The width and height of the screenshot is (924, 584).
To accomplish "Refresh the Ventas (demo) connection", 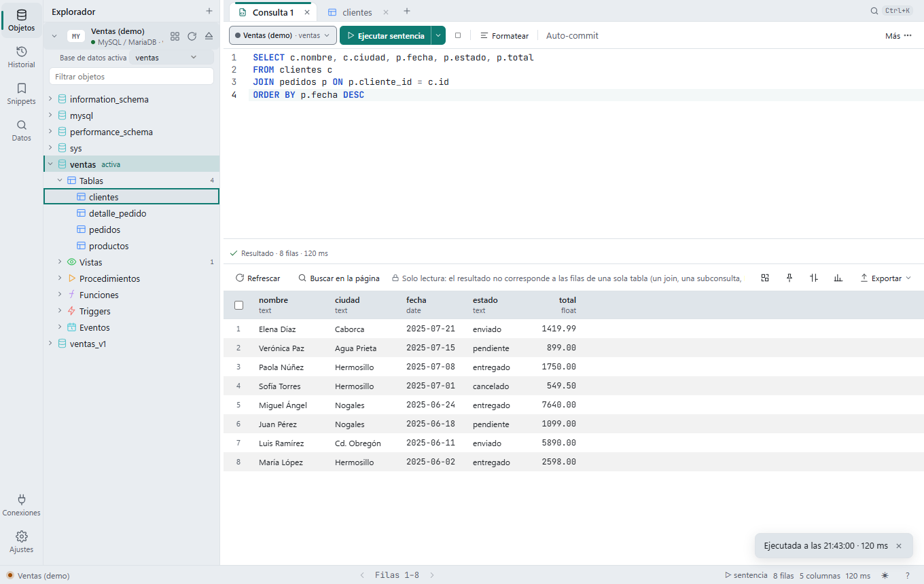I will point(192,36).
